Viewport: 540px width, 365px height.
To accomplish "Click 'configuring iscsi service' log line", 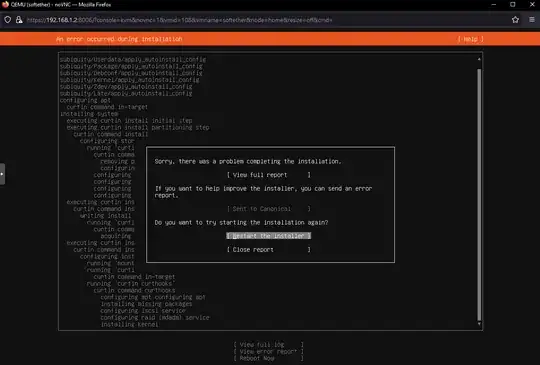I will click(143, 311).
